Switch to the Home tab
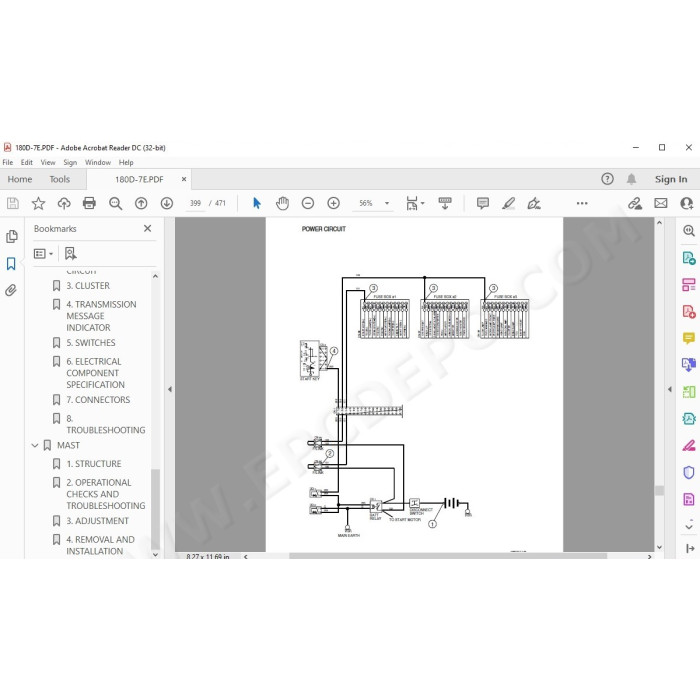 point(20,179)
